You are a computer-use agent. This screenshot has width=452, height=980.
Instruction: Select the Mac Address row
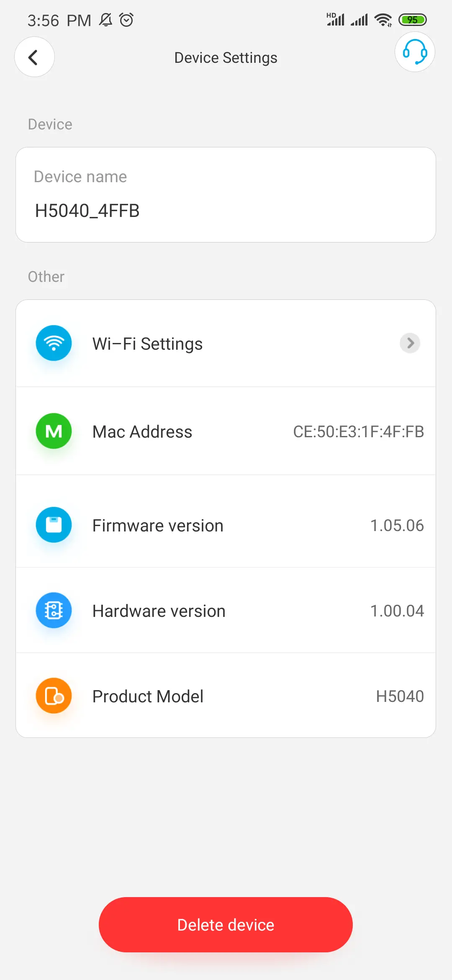pyautogui.click(x=226, y=431)
